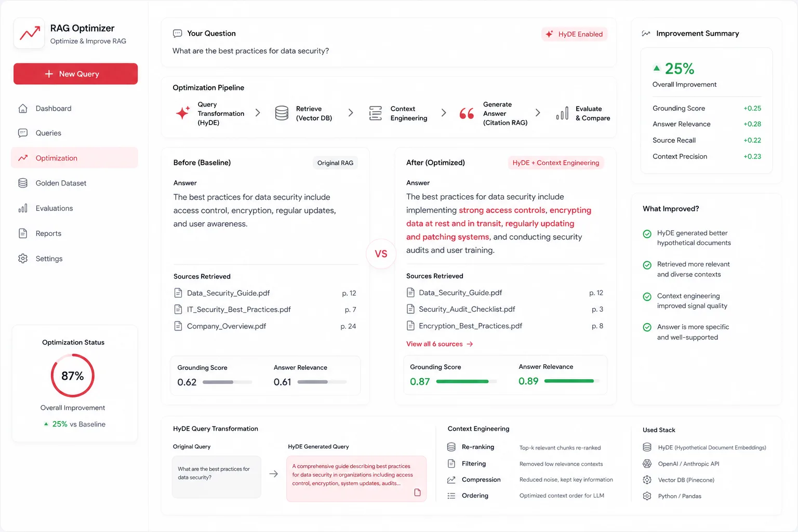Viewport: 798px width, 532px height.
Task: Click the Original Query text box
Action: coord(217,477)
